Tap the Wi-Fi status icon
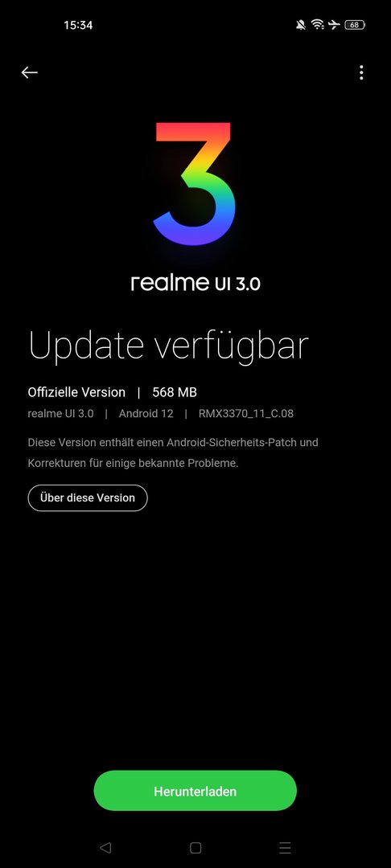Viewport: 391px width, 868px height. [x=317, y=25]
